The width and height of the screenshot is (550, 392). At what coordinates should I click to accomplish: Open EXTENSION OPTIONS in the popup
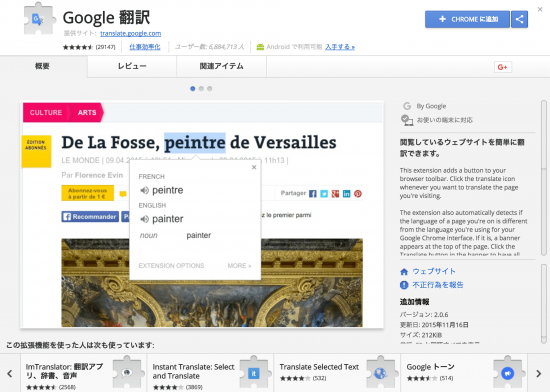tap(171, 266)
